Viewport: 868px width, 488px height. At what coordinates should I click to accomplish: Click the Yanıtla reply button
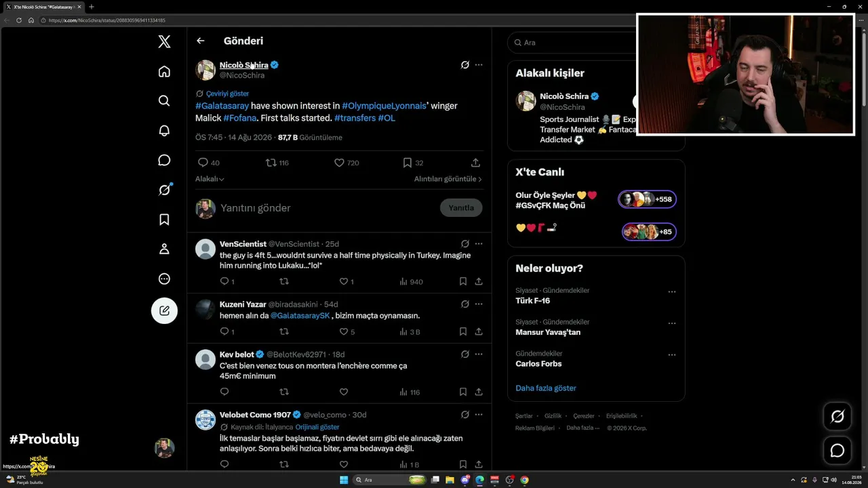[461, 207]
